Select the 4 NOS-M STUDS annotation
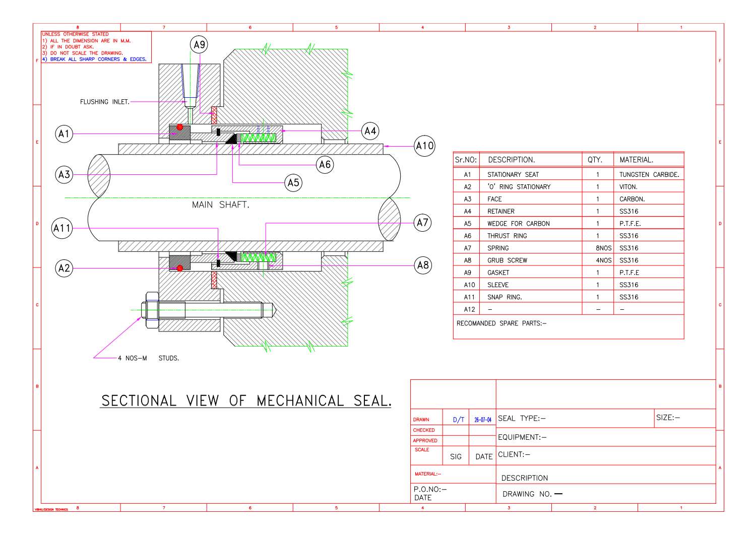The width and height of the screenshot is (756, 534). coord(148,358)
